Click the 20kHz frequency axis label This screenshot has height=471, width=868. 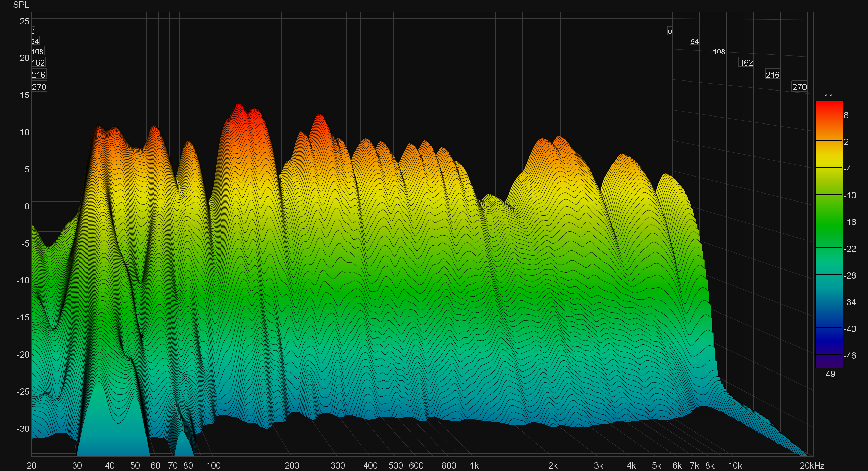coord(812,465)
